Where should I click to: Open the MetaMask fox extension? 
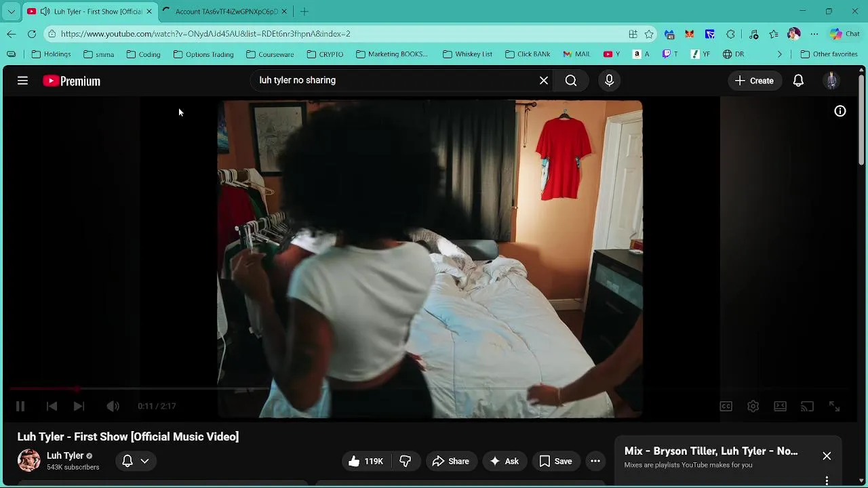(x=690, y=34)
